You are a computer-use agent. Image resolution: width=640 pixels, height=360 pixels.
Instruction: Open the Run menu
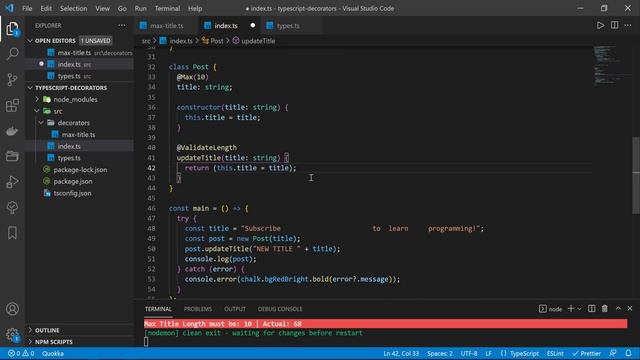[140, 8]
